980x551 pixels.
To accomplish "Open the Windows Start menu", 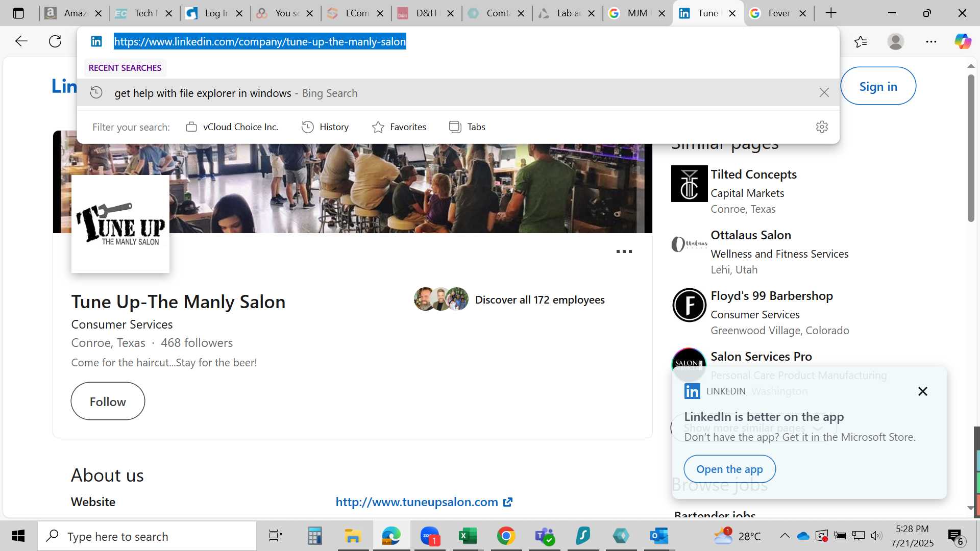I will (x=18, y=536).
